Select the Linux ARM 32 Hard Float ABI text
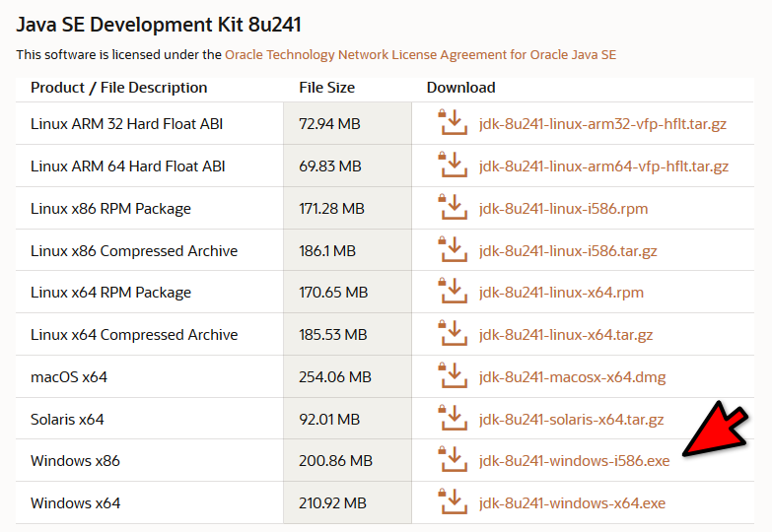The width and height of the screenshot is (772, 532). [126, 123]
